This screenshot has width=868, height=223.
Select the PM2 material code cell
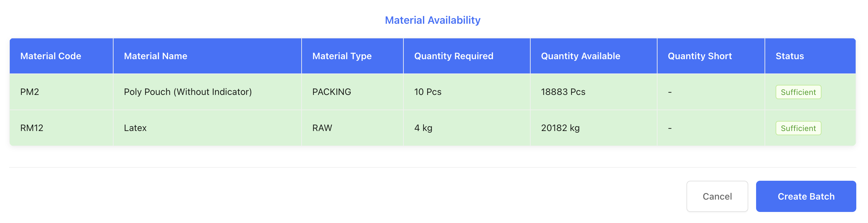pyautogui.click(x=30, y=92)
